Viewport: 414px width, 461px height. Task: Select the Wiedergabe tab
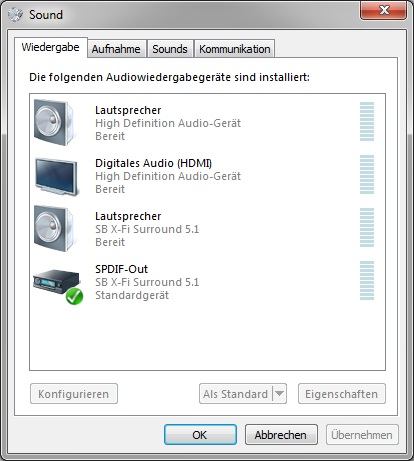51,47
